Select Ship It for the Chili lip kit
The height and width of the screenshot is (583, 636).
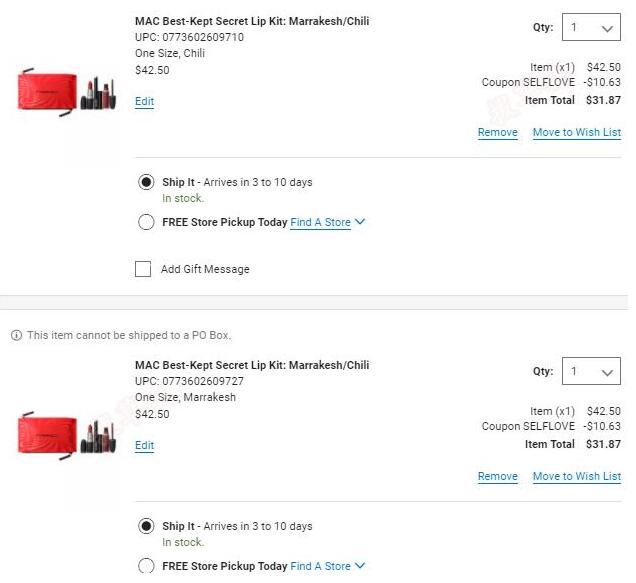(146, 182)
